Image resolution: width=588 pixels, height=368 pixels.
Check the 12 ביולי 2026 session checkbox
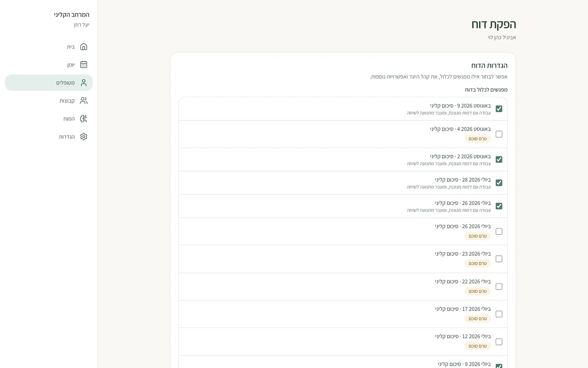[499, 342]
